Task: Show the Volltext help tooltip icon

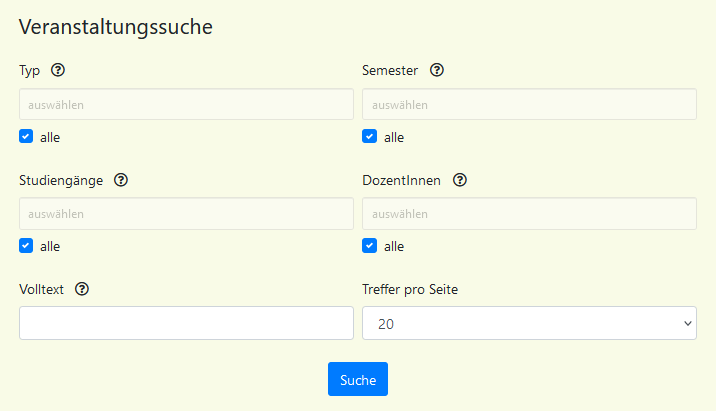Action: pyautogui.click(x=82, y=289)
